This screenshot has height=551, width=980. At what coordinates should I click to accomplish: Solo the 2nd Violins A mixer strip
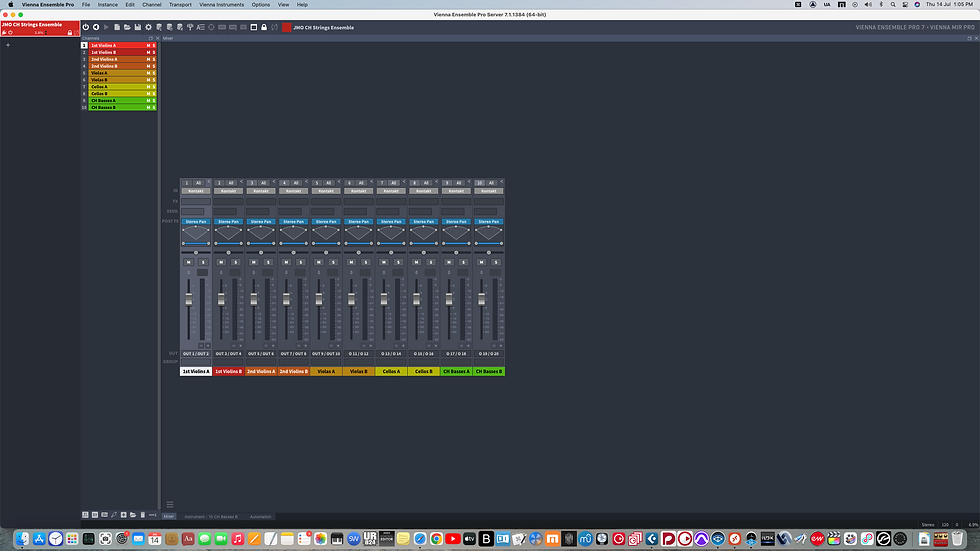(x=268, y=262)
